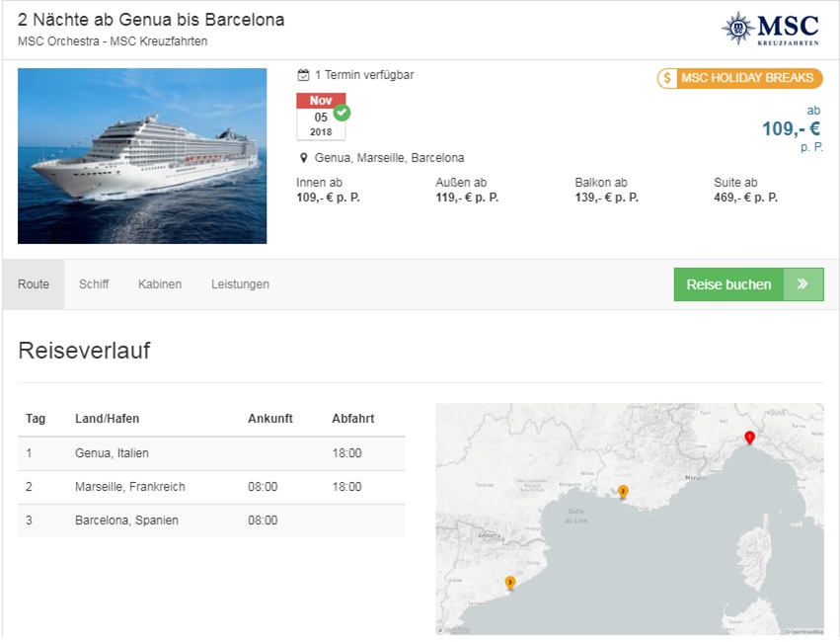Click the route map area at Corsica

755,552
